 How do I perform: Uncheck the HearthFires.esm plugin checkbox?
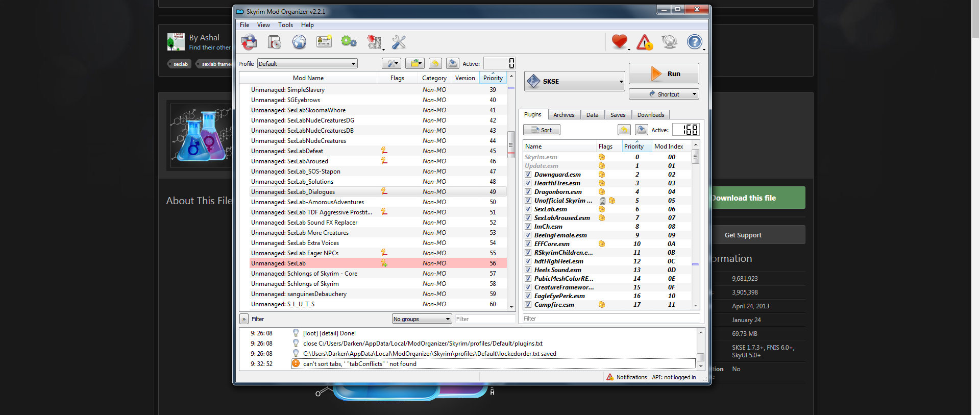[x=528, y=183]
